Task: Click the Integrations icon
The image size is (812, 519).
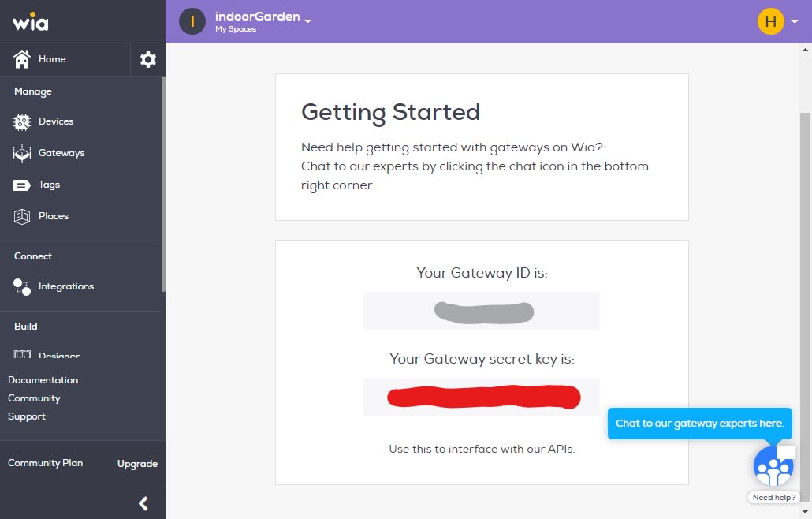Action: tap(22, 286)
